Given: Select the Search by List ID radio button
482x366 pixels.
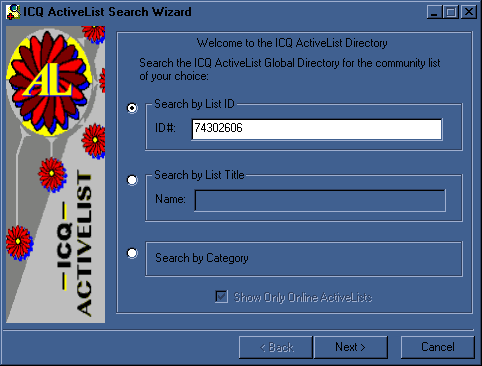Looking at the screenshot, I should (132, 108).
